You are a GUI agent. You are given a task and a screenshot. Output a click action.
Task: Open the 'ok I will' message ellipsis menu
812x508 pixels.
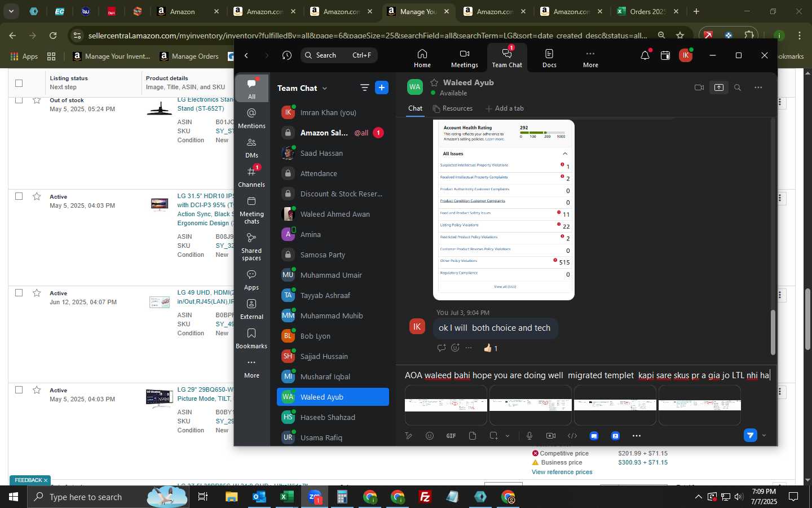[469, 348]
